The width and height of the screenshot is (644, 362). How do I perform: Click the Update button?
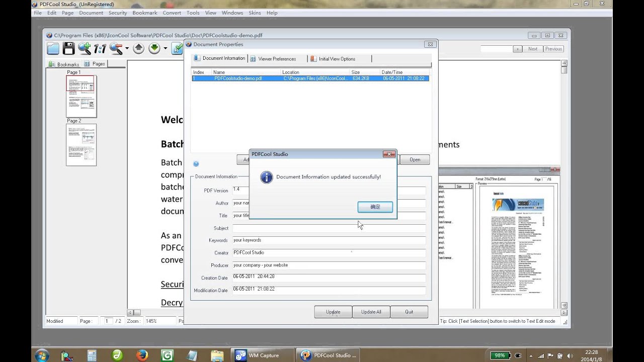[x=333, y=312]
